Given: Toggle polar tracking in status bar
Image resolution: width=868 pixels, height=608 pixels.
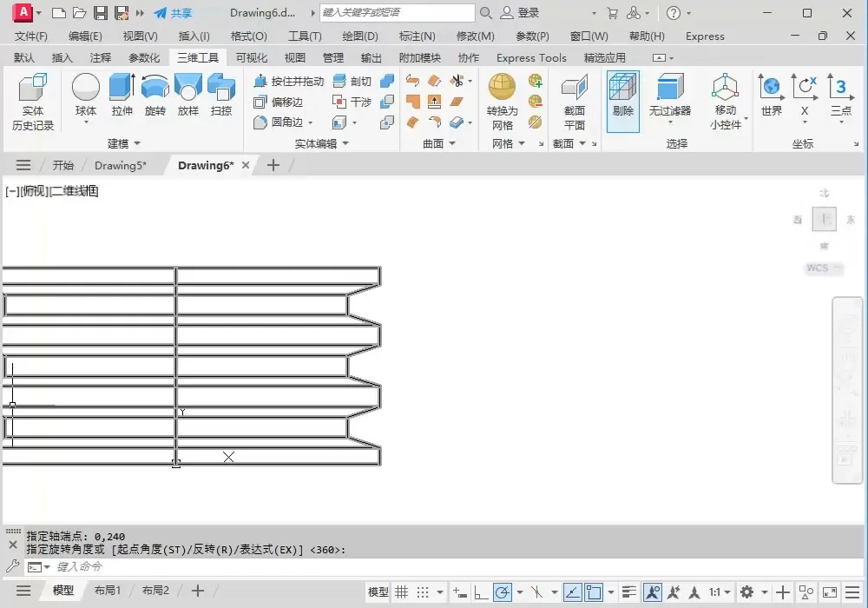Looking at the screenshot, I should (x=502, y=591).
